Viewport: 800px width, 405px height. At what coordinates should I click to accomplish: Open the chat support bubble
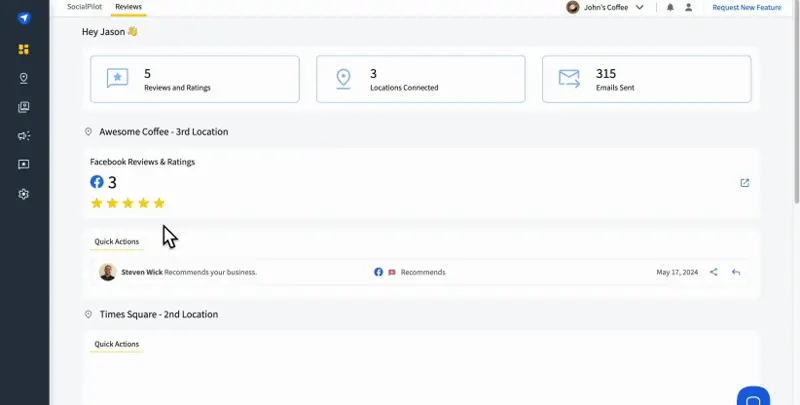(753, 396)
